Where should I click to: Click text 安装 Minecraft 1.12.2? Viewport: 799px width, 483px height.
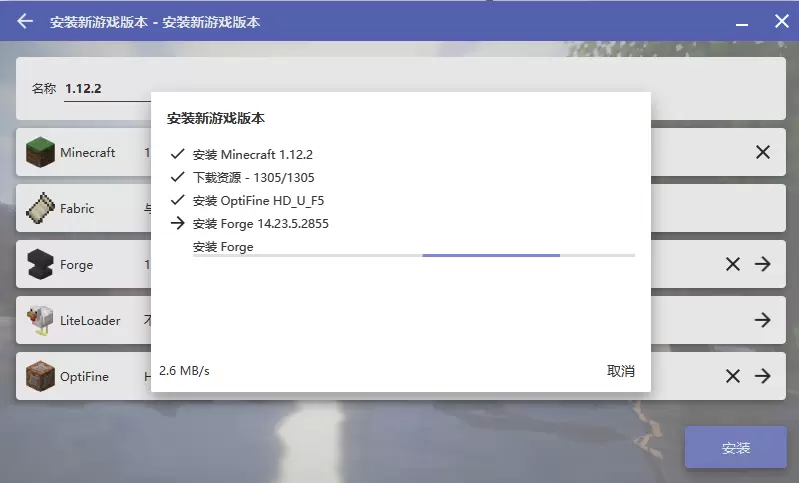(253, 154)
